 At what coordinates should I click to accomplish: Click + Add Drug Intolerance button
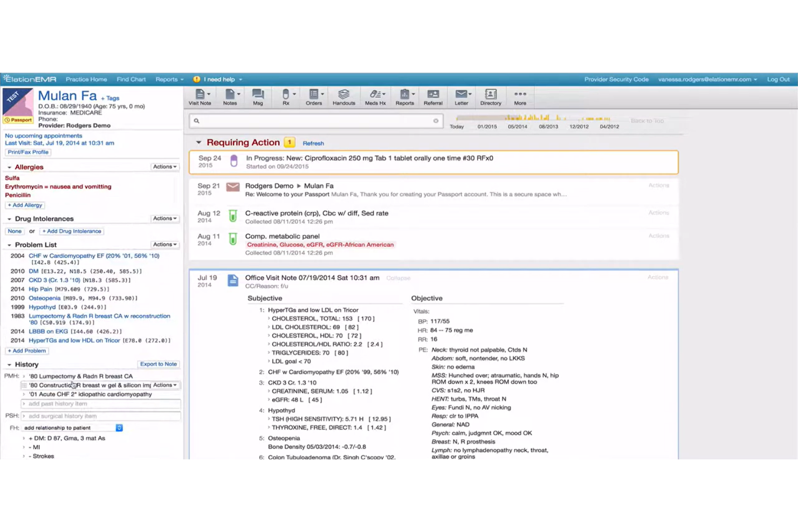coord(72,231)
